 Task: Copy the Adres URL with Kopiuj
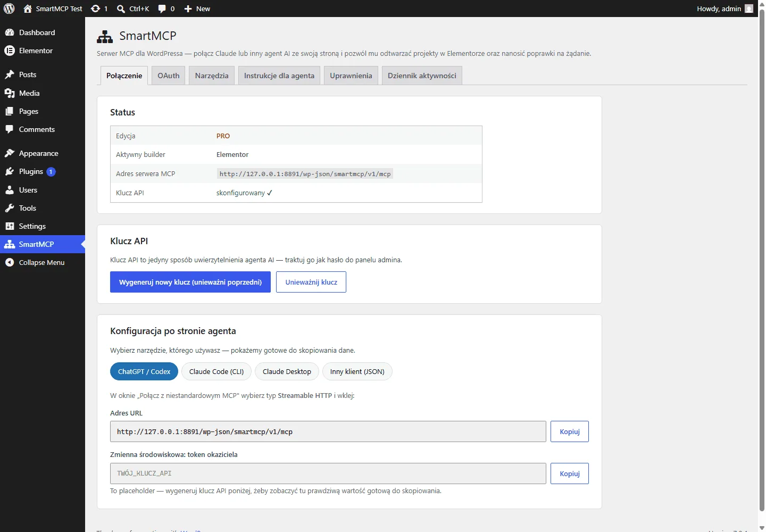pyautogui.click(x=570, y=431)
